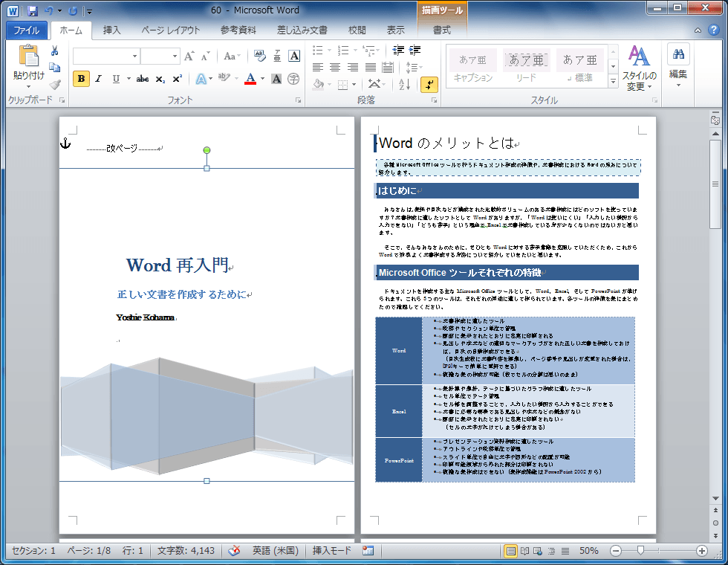The image size is (728, 565).
Task: Open the font name dropdown
Action: [134, 56]
